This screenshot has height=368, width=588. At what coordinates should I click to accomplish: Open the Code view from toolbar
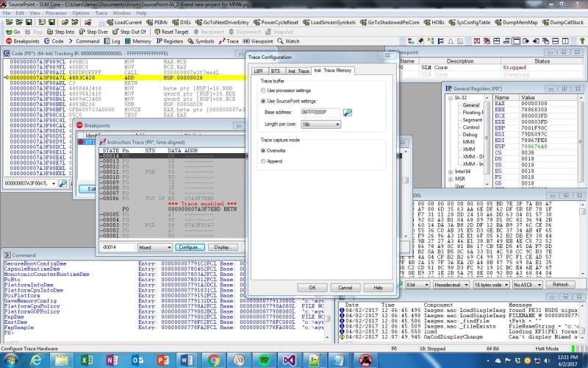click(x=54, y=41)
